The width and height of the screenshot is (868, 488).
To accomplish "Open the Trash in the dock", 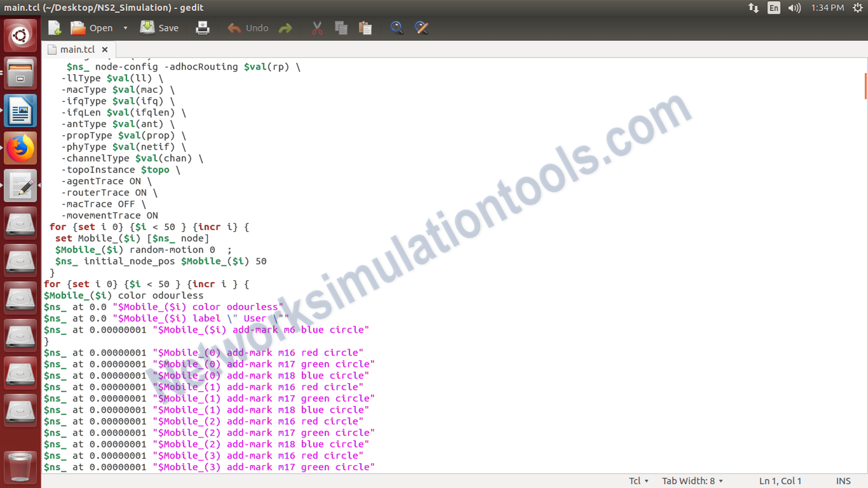I will pyautogui.click(x=20, y=468).
